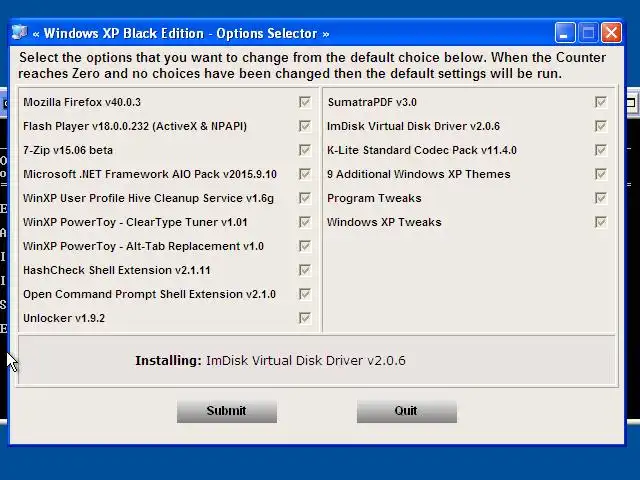
Task: Click the Options Selector title bar icon
Action: 19,32
